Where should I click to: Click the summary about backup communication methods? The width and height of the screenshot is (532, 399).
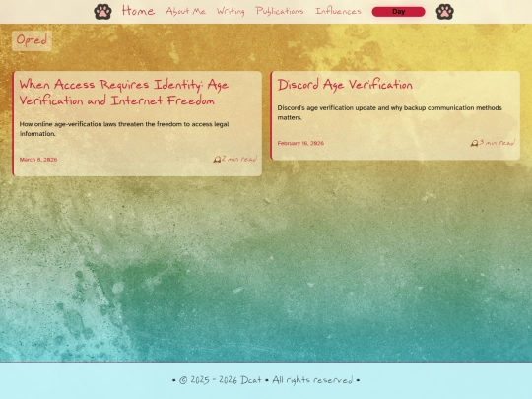click(389, 112)
